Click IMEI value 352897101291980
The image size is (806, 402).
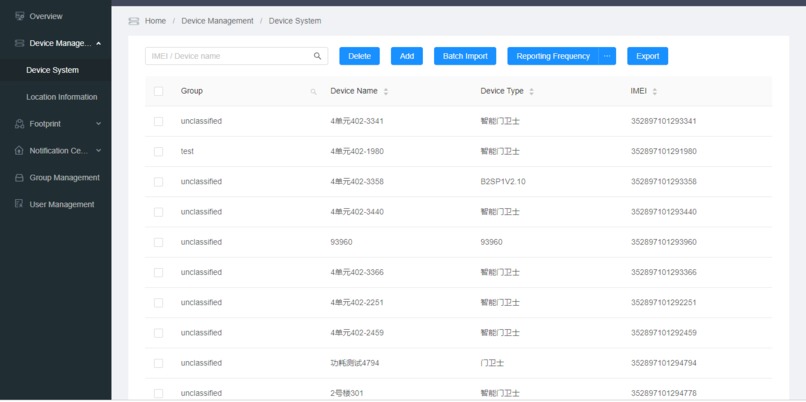pos(664,152)
